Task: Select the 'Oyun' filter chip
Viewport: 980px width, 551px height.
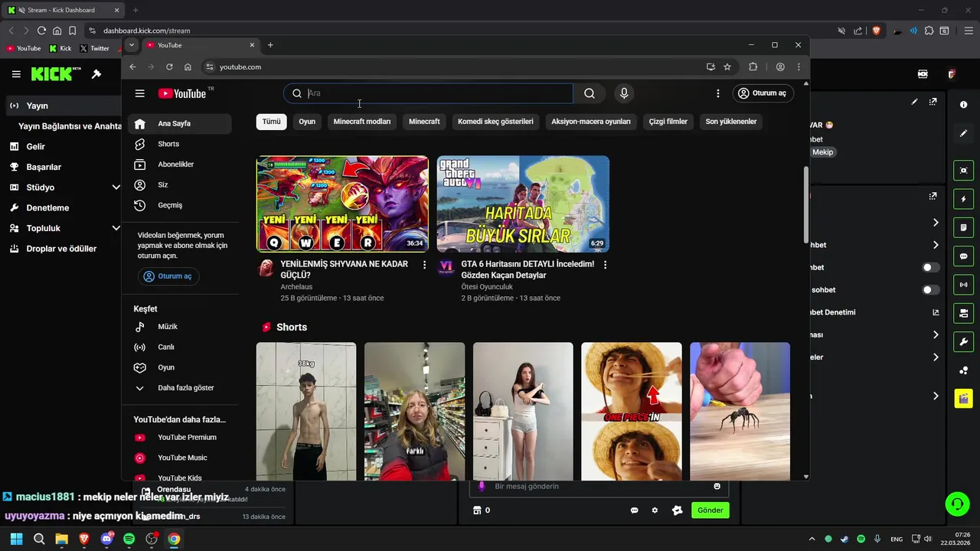Action: pyautogui.click(x=307, y=122)
